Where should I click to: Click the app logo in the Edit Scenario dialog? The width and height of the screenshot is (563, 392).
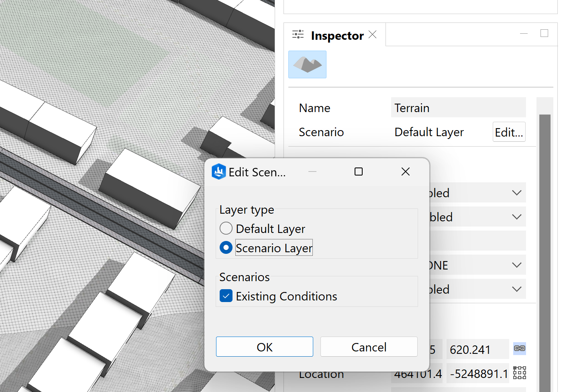point(218,171)
